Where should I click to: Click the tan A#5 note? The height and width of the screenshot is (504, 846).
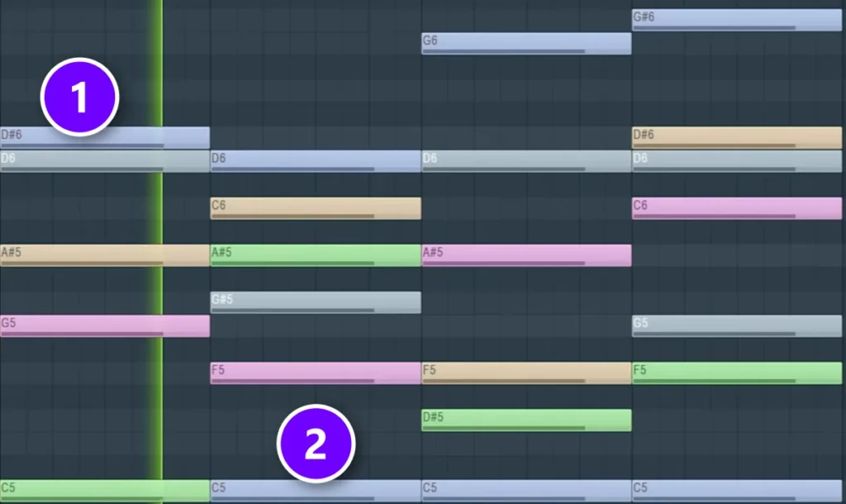[105, 255]
